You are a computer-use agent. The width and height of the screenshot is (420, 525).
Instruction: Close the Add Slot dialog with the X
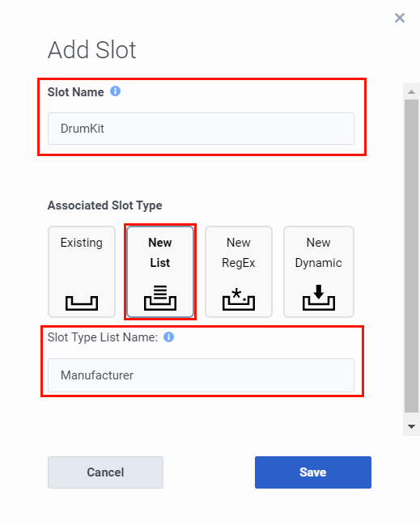point(400,18)
